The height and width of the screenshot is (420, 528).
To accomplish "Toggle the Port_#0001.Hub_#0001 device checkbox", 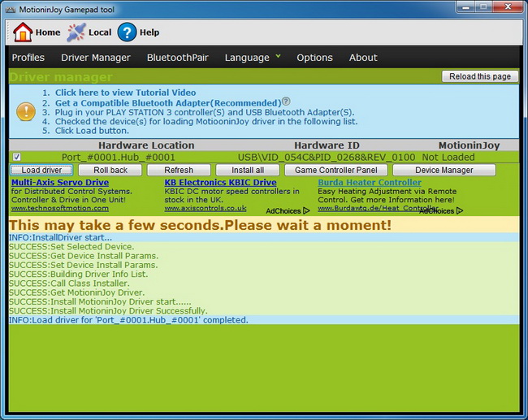I will [17, 157].
